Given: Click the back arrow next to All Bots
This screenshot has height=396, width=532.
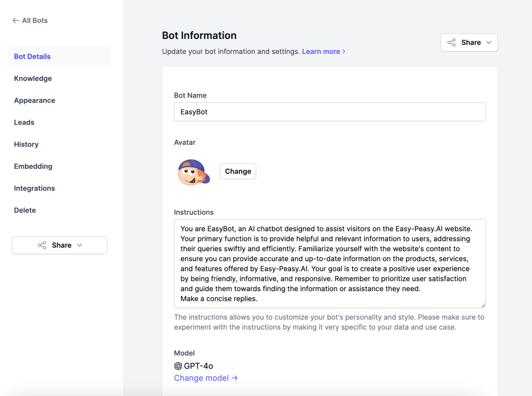Looking at the screenshot, I should click(16, 21).
